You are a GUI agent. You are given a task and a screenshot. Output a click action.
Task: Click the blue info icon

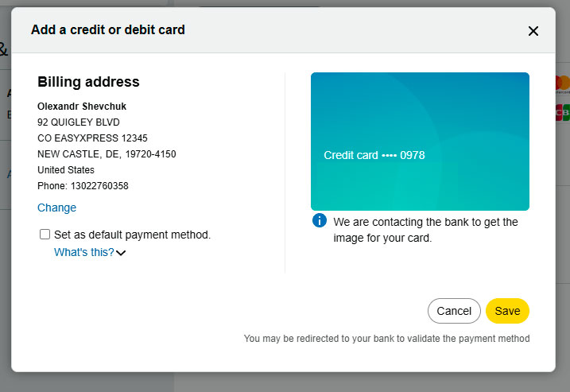[x=320, y=220]
